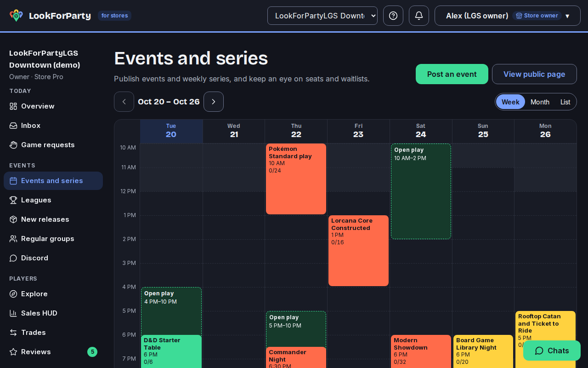The width and height of the screenshot is (588, 368).
Task: Click the for stores badge
Action: click(114, 16)
